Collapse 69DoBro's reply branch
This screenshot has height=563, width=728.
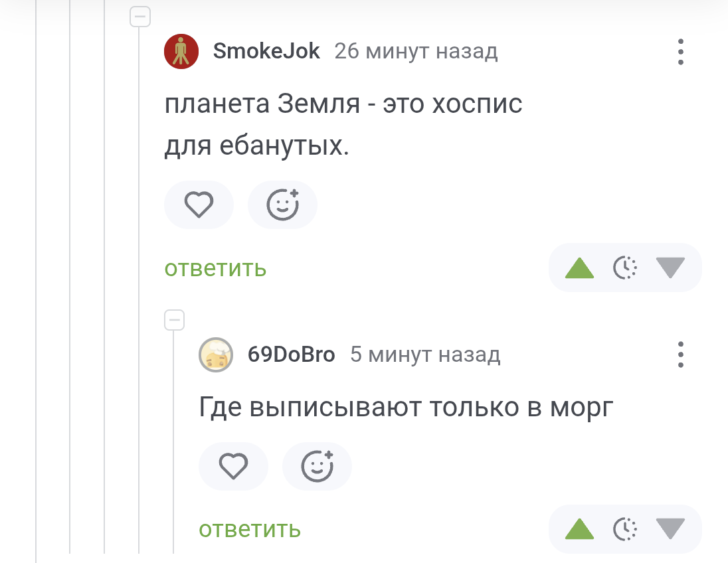tap(174, 320)
